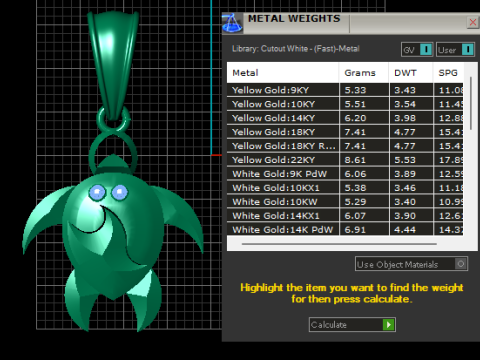Click the Calculate button
The width and height of the screenshot is (480, 360).
click(x=352, y=325)
